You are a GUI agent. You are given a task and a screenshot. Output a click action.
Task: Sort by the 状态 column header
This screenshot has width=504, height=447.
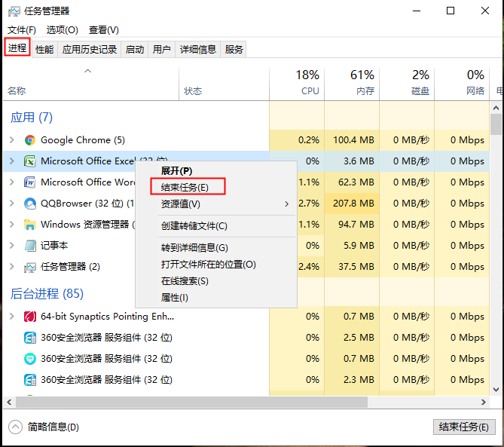[224, 84]
